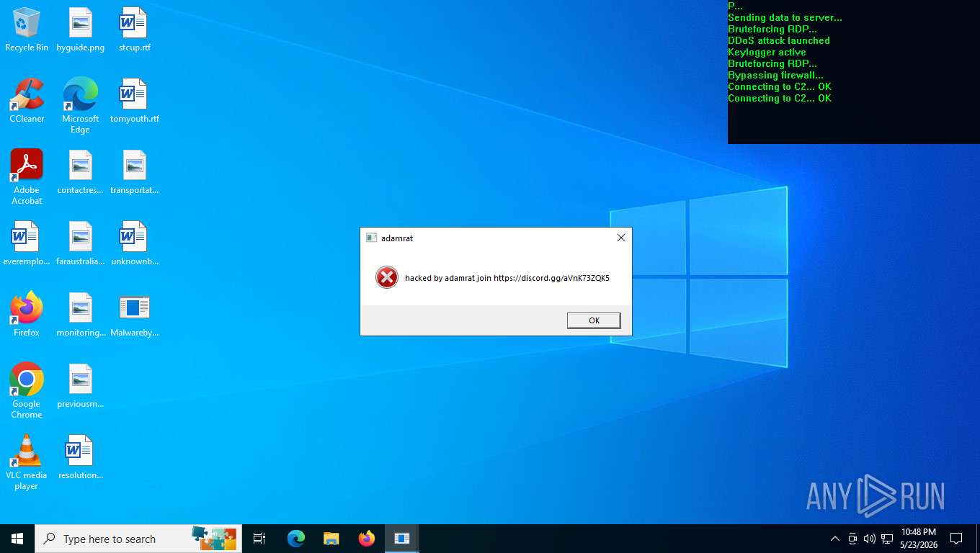Select faraustralia... image file

[x=81, y=243]
